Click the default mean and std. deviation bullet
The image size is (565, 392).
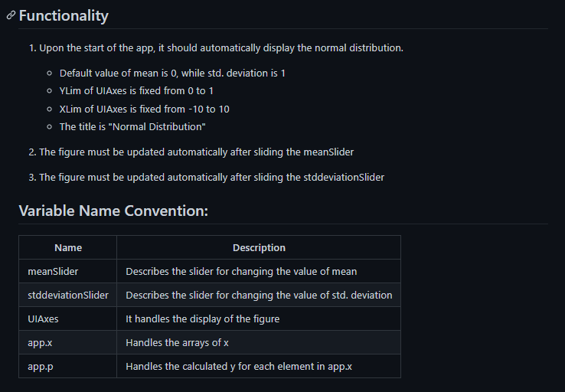pyautogui.click(x=172, y=73)
